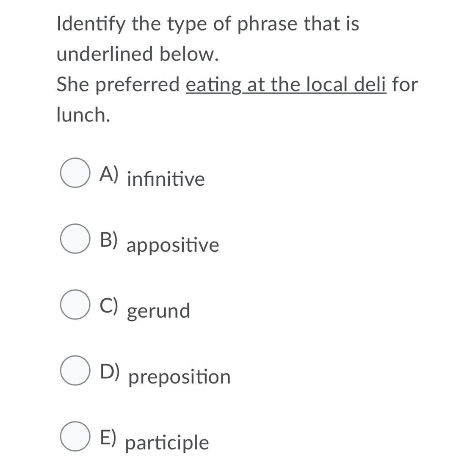Click the underlined phrase 'eating at the local deli'

tap(286, 85)
